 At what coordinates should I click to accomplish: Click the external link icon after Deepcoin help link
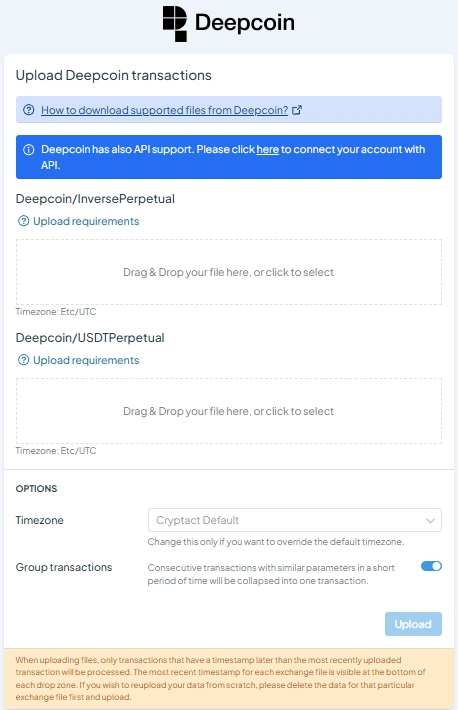pos(297,110)
